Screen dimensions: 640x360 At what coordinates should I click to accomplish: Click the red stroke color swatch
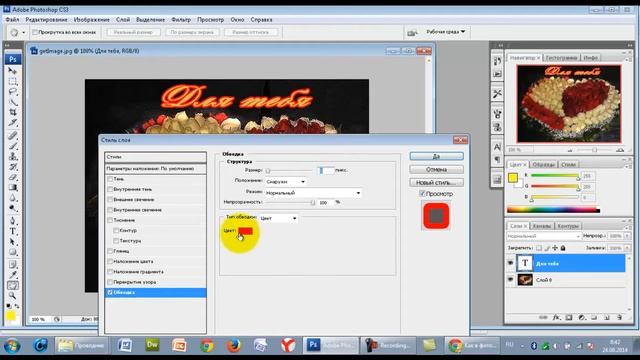coord(246,231)
